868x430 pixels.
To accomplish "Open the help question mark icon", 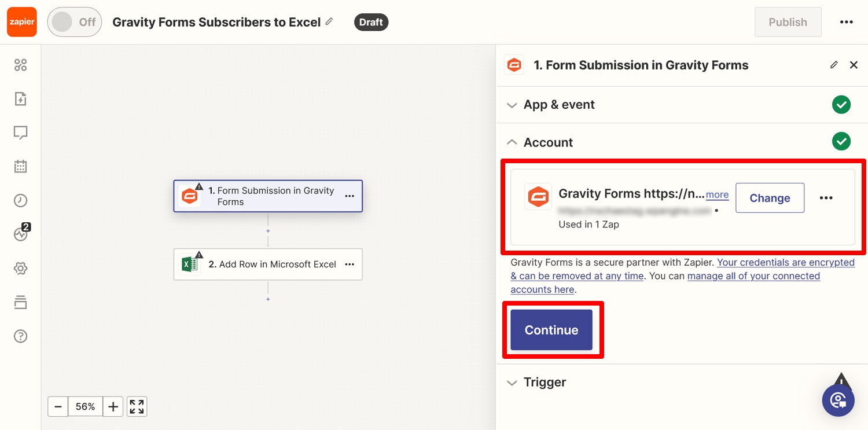I will tap(21, 336).
